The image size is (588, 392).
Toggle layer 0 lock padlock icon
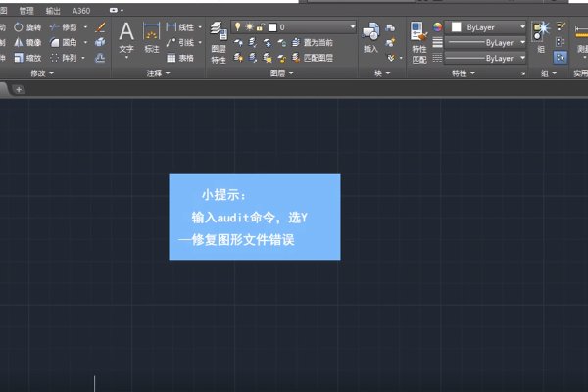pyautogui.click(x=261, y=27)
